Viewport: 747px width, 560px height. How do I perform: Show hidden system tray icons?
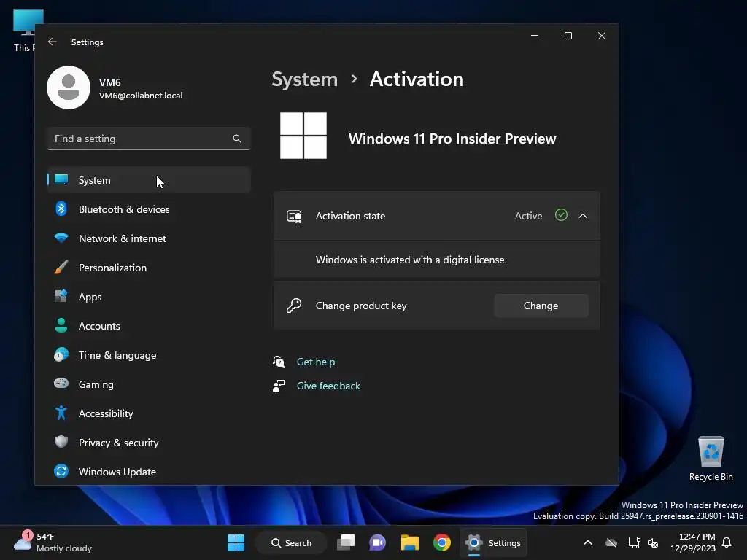(x=588, y=542)
